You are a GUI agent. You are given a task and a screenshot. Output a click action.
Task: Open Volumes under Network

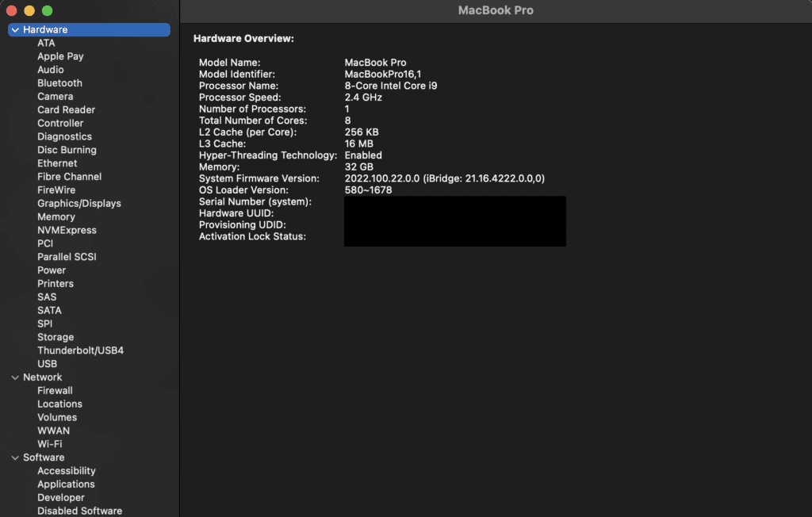(57, 418)
